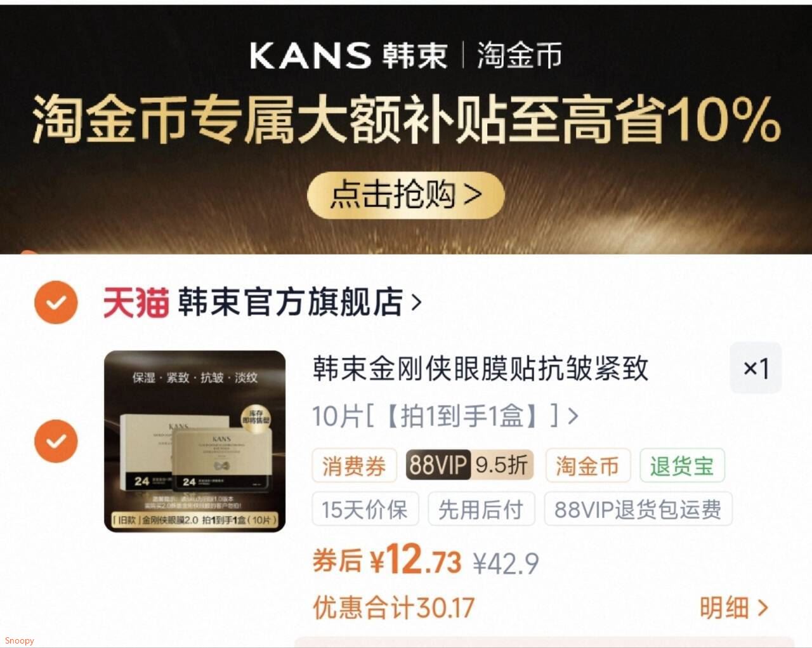Tap the 先用后付 service tag

[481, 509]
